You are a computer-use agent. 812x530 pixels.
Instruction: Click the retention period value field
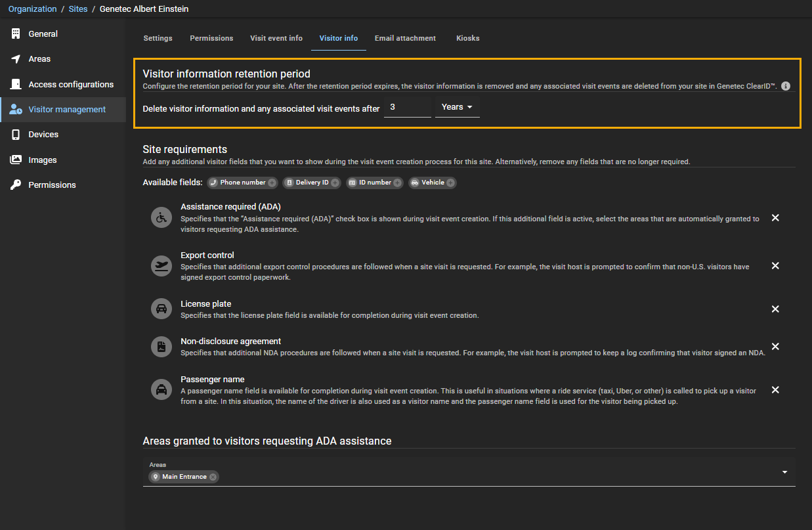(x=407, y=106)
